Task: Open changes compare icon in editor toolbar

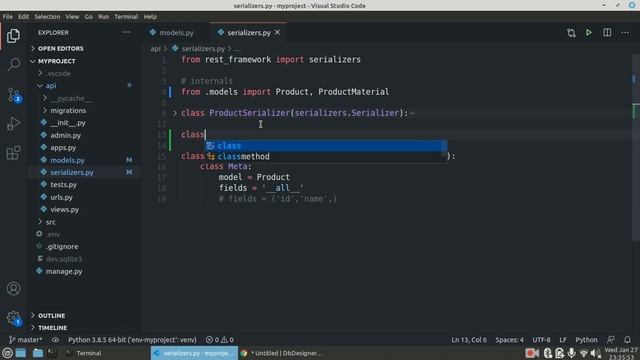Action: pos(571,33)
